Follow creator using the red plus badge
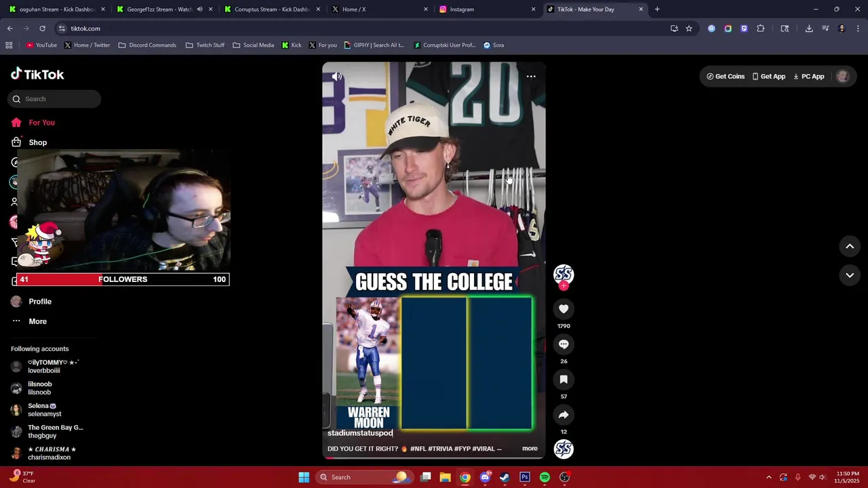This screenshot has width=868, height=488. [564, 286]
